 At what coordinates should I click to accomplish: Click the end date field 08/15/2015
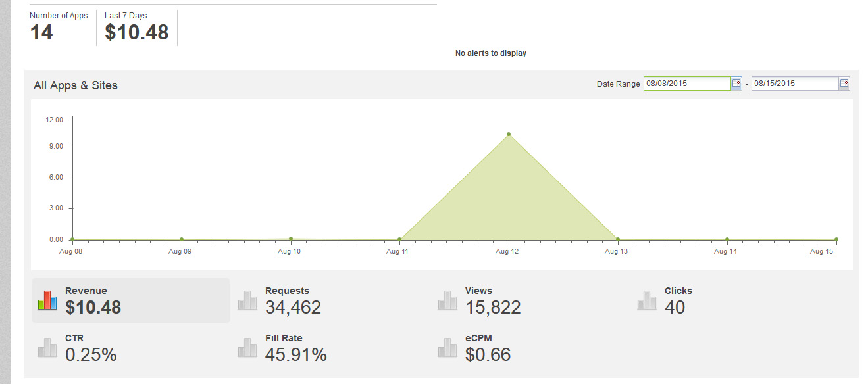tap(795, 84)
